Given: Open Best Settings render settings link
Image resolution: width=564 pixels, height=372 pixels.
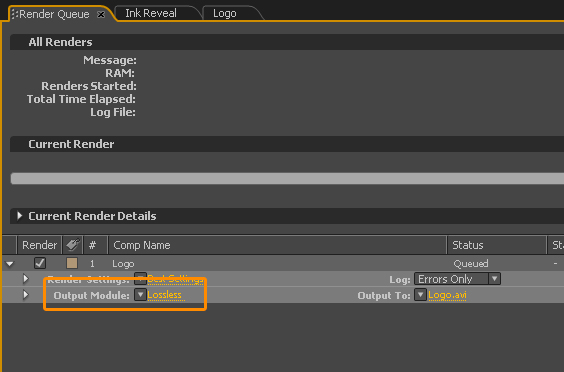Looking at the screenshot, I should pos(175,279).
